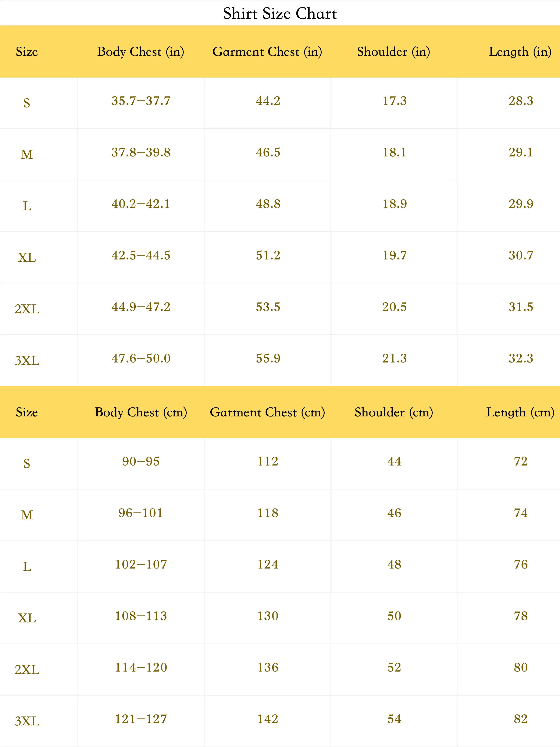
Task: Click the Shoulder (in) header cell
Action: [394, 52]
